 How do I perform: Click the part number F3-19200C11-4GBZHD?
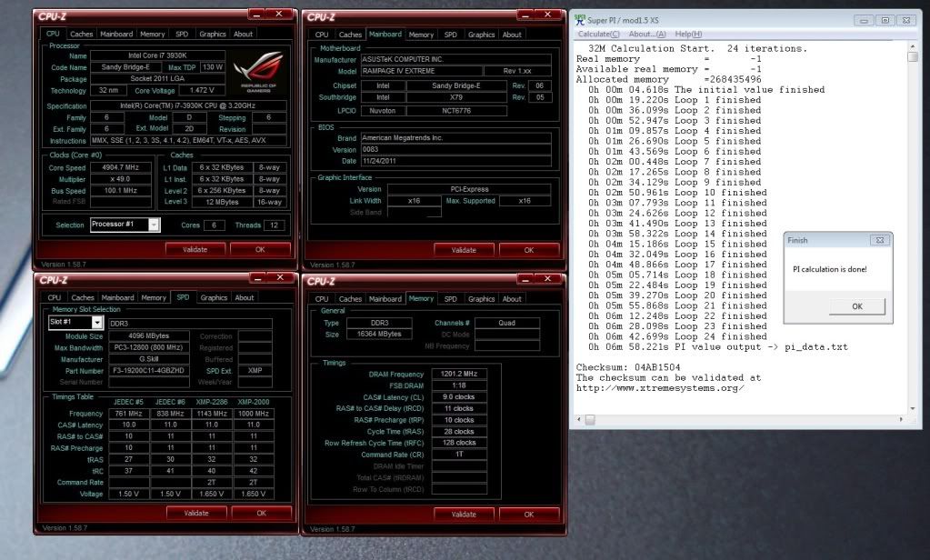[149, 370]
